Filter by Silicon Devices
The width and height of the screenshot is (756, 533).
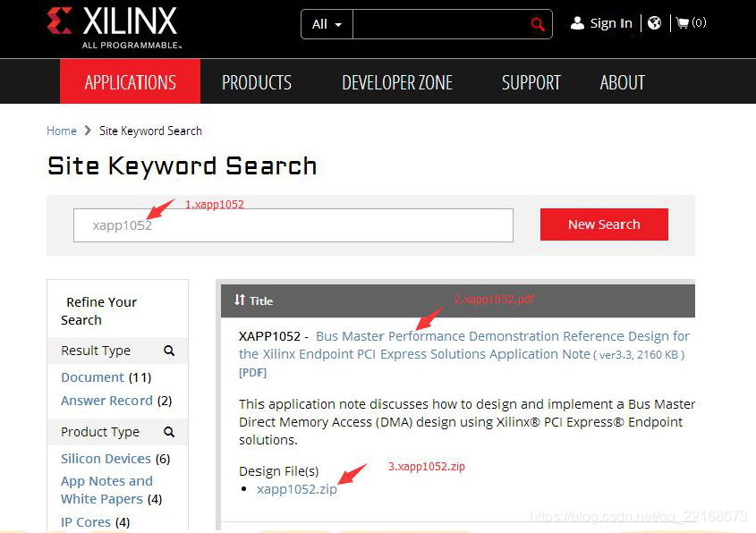pos(106,458)
